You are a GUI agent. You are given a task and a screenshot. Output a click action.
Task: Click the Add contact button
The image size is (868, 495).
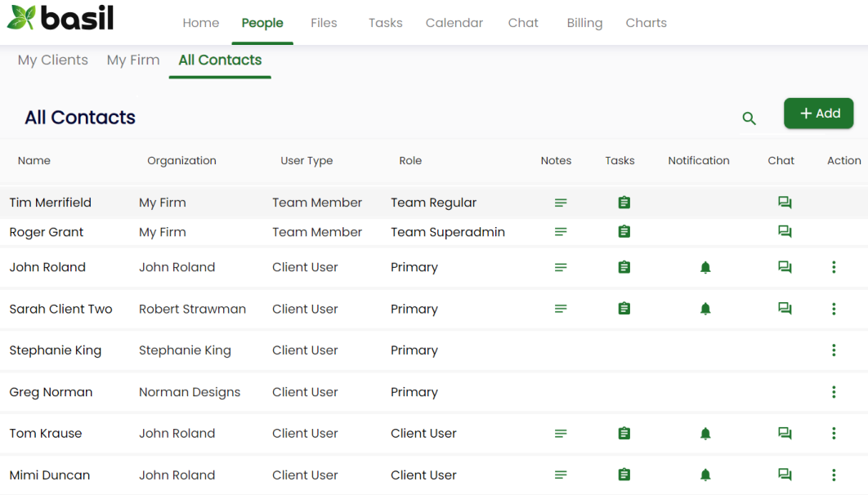[x=818, y=114]
